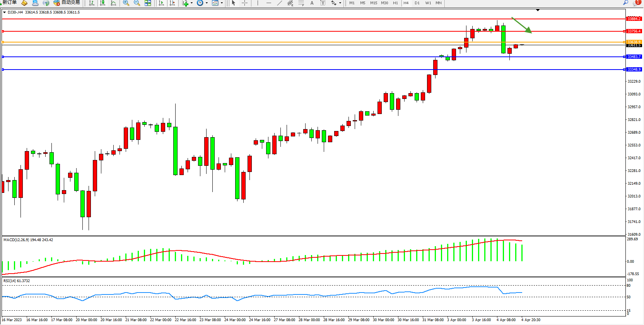Pick the trendline drawing tool
644x325 pixels.
280,3
